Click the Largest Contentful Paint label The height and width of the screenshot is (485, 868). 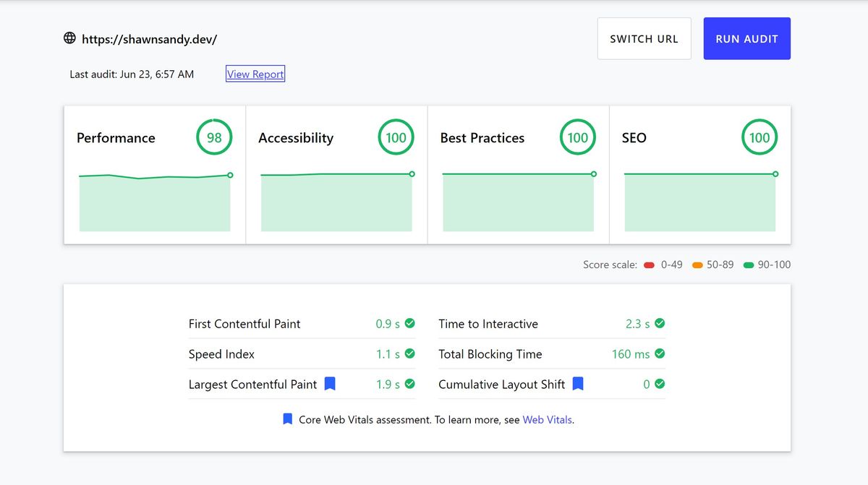(252, 385)
